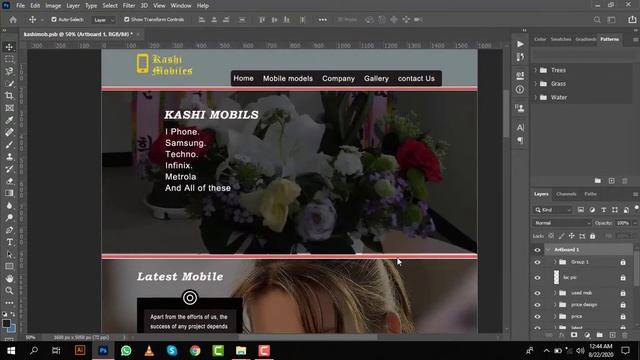Hide the used mob layer group
640x360 pixels.
tap(538, 293)
